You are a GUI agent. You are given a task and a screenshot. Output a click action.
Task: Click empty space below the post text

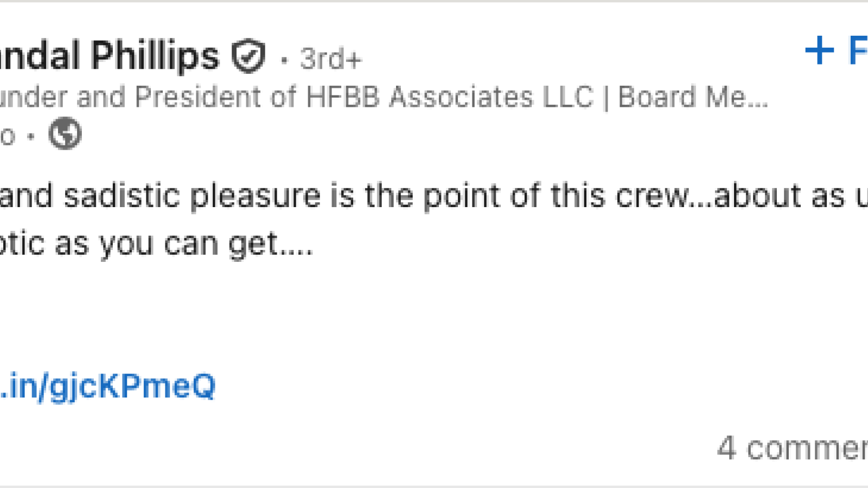[434, 314]
